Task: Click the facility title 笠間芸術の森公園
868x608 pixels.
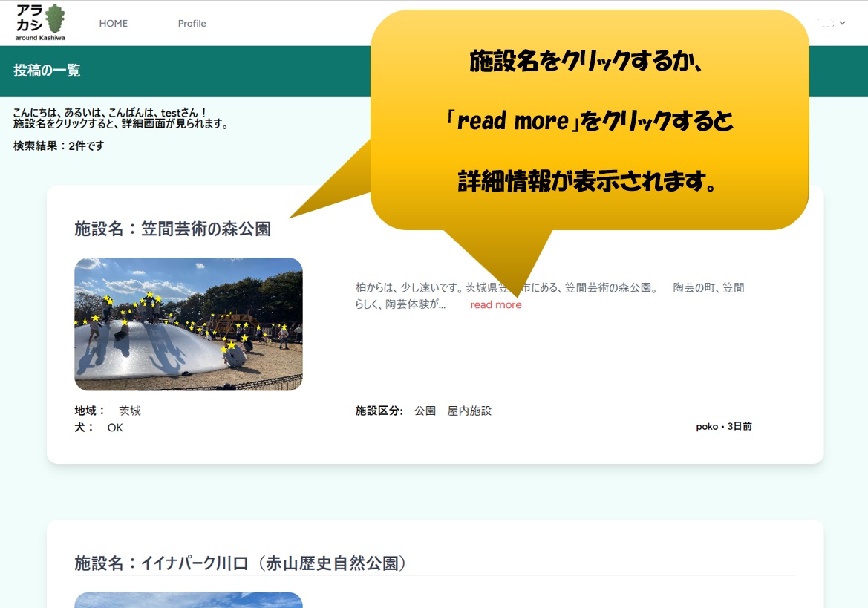Action: coord(172,229)
